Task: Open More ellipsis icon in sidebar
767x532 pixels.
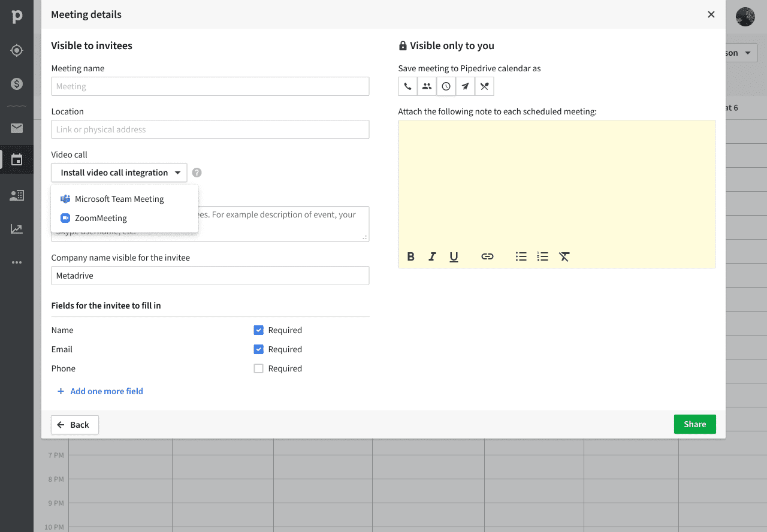Action: 17,262
